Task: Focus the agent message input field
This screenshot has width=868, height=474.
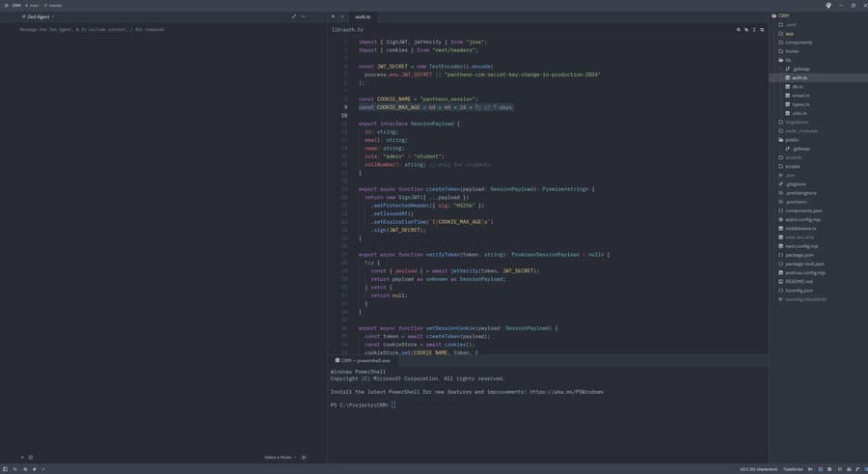Action: click(x=92, y=29)
